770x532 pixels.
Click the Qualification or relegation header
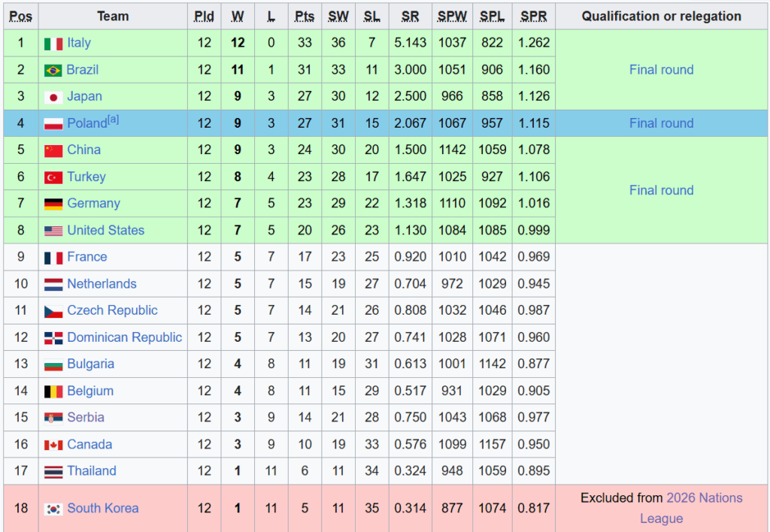(x=662, y=17)
